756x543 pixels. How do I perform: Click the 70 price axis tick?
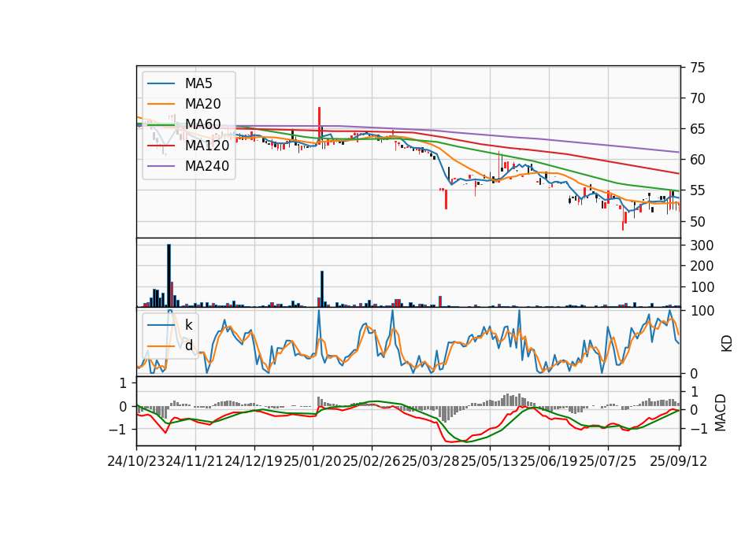pos(697,98)
